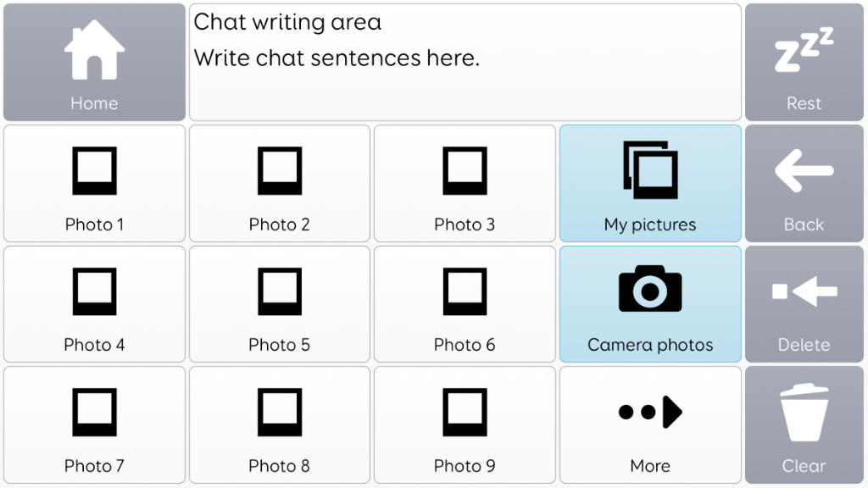Select Photo 4 tile
Image resolution: width=868 pixels, height=488 pixels.
(x=94, y=304)
